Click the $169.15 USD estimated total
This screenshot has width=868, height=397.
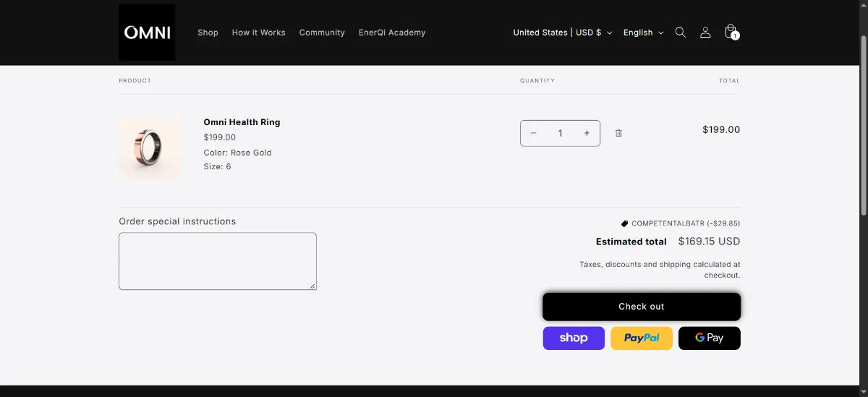tap(709, 242)
